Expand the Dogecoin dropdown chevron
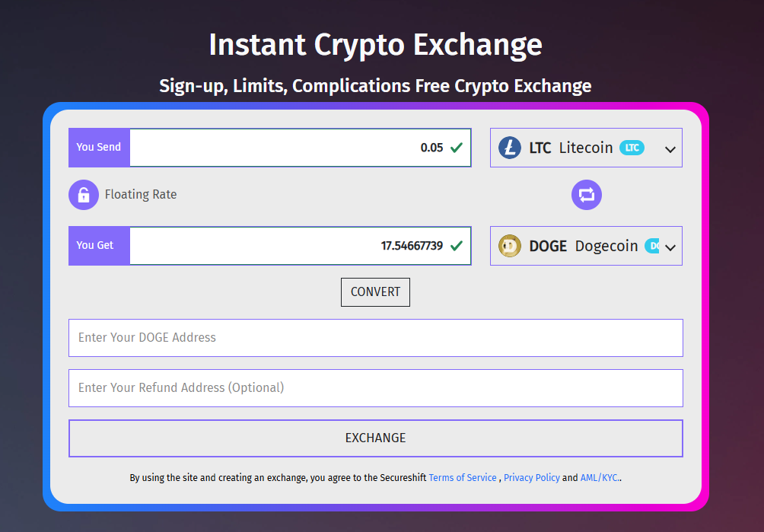The width and height of the screenshot is (764, 532). [670, 247]
